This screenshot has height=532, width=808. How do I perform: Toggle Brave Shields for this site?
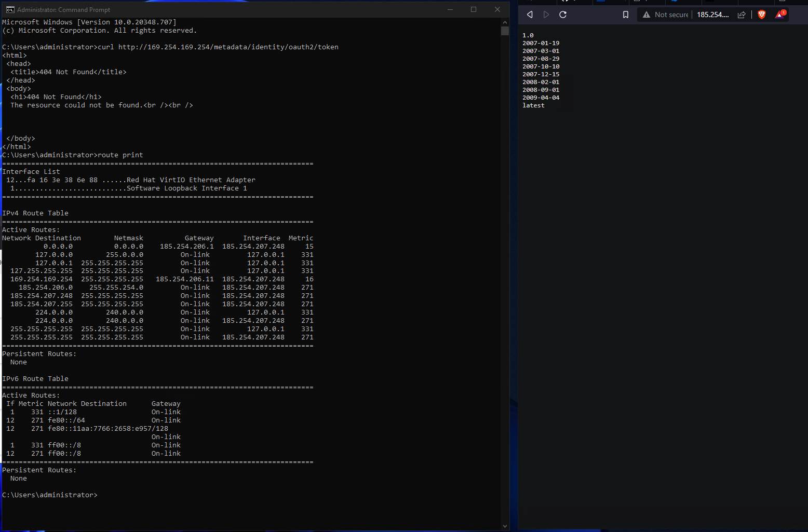[761, 15]
